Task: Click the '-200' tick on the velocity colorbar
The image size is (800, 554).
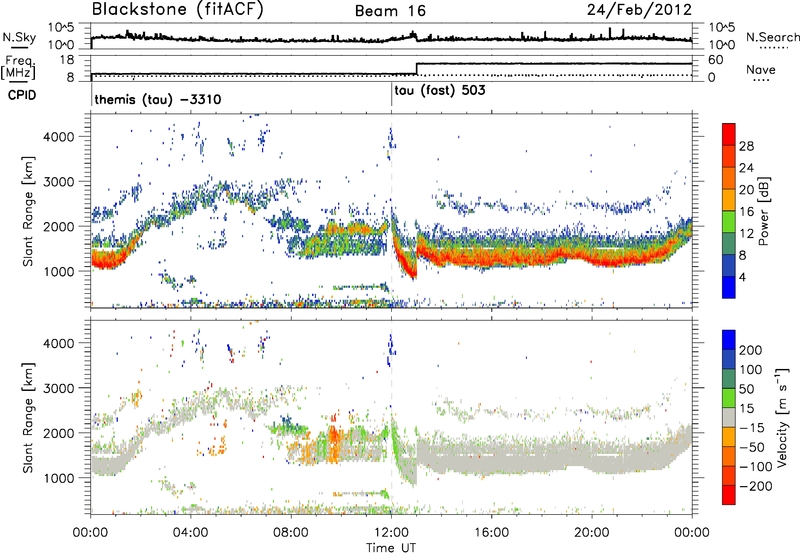Action: tap(756, 486)
